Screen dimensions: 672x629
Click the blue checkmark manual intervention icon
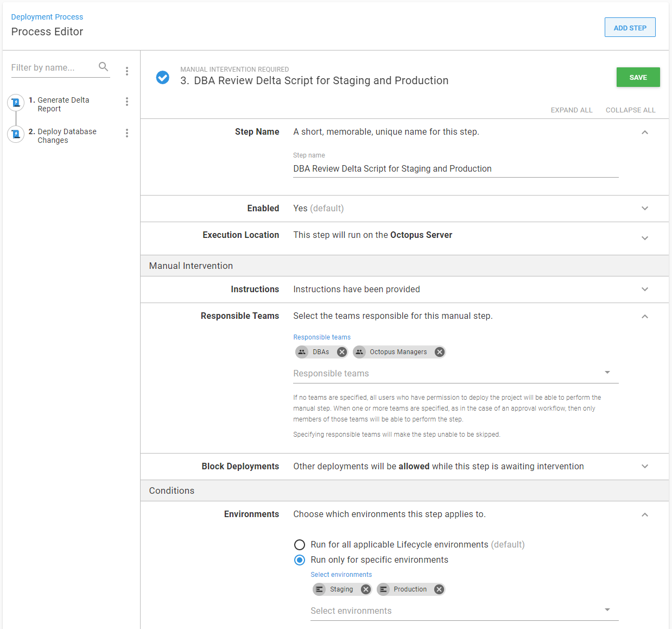pyautogui.click(x=163, y=78)
